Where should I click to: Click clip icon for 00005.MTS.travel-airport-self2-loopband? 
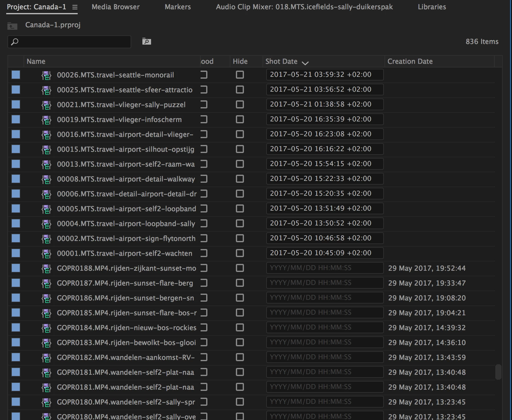pos(46,209)
